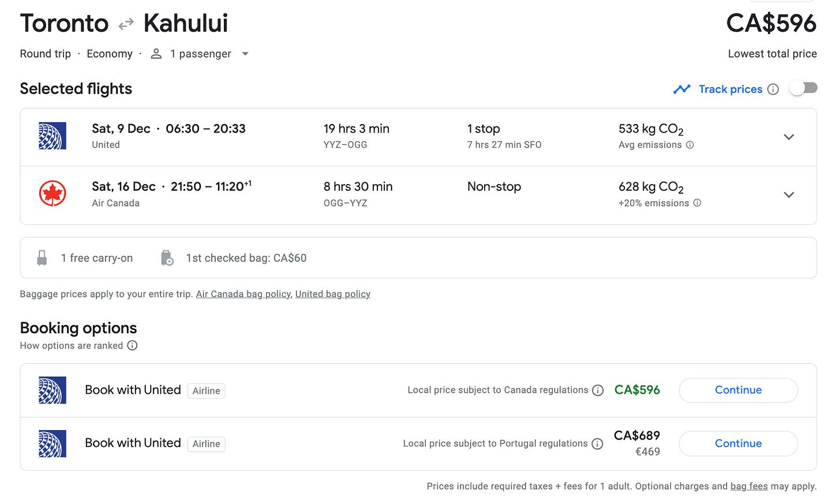Enable the Track prices toggle

click(x=803, y=88)
